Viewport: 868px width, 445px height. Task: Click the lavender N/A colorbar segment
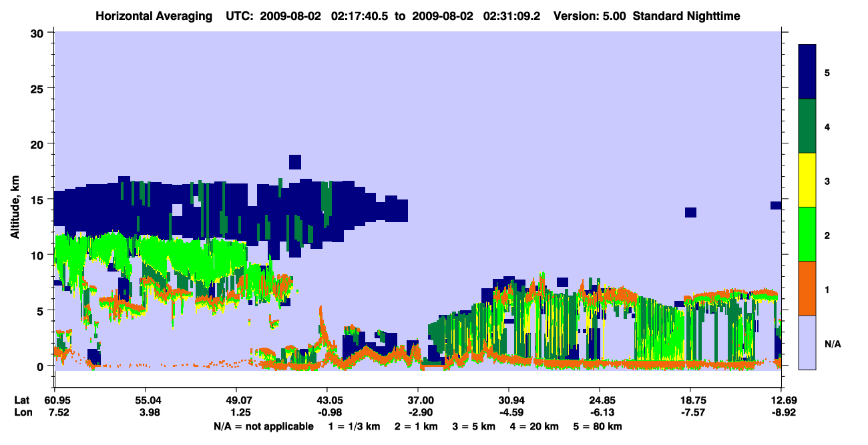pos(807,342)
